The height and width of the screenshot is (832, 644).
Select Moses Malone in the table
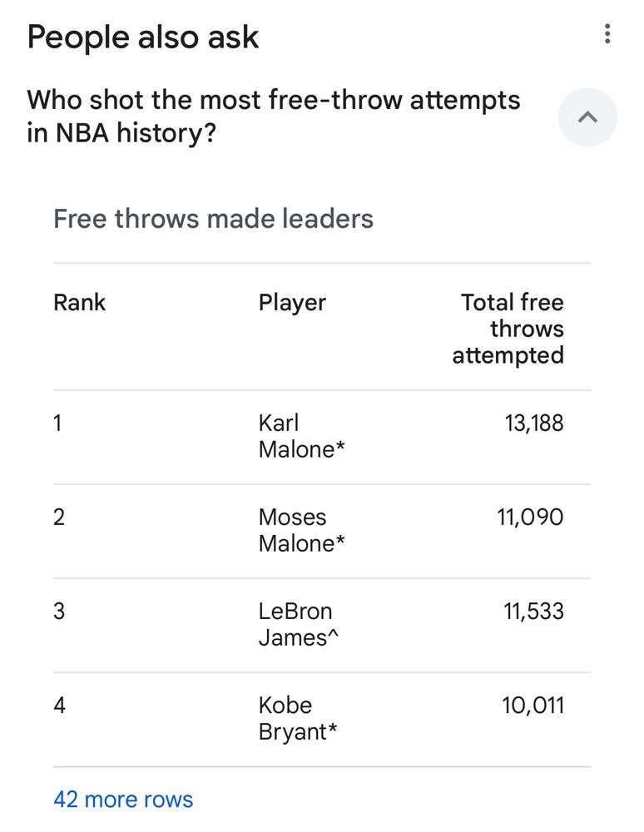click(x=301, y=530)
